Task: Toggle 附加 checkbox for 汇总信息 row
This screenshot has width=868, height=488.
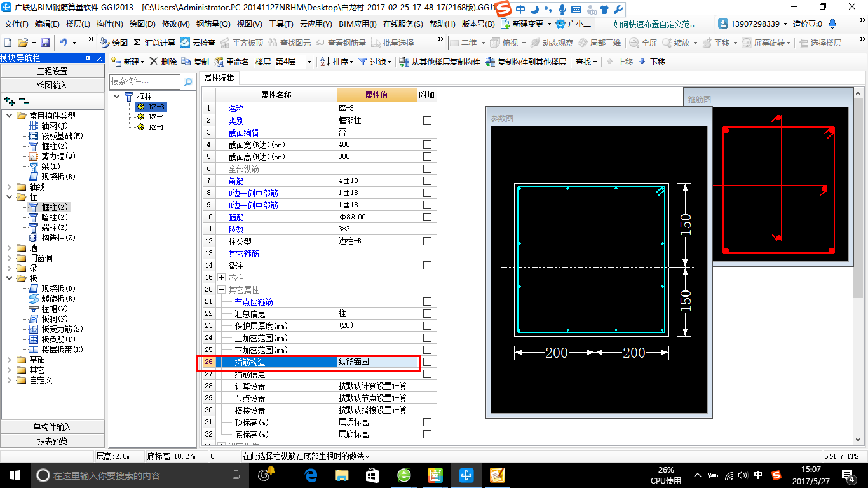Action: pyautogui.click(x=427, y=314)
